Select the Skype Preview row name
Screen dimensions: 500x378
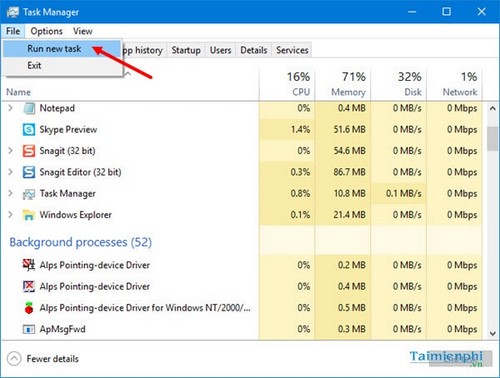click(x=68, y=129)
